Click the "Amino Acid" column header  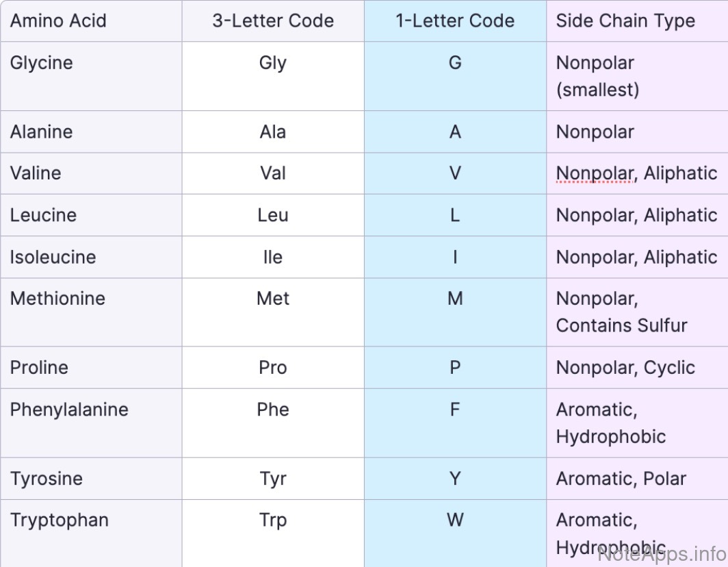click(x=58, y=21)
